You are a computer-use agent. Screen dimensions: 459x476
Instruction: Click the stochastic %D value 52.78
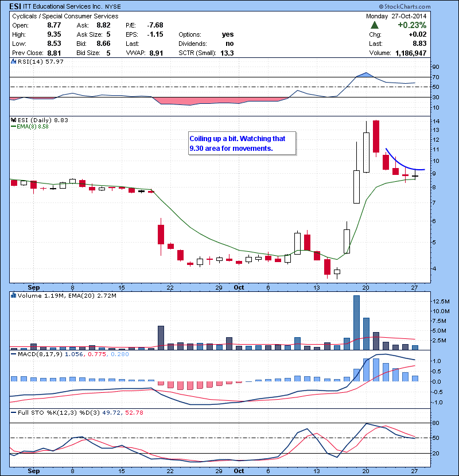point(134,412)
